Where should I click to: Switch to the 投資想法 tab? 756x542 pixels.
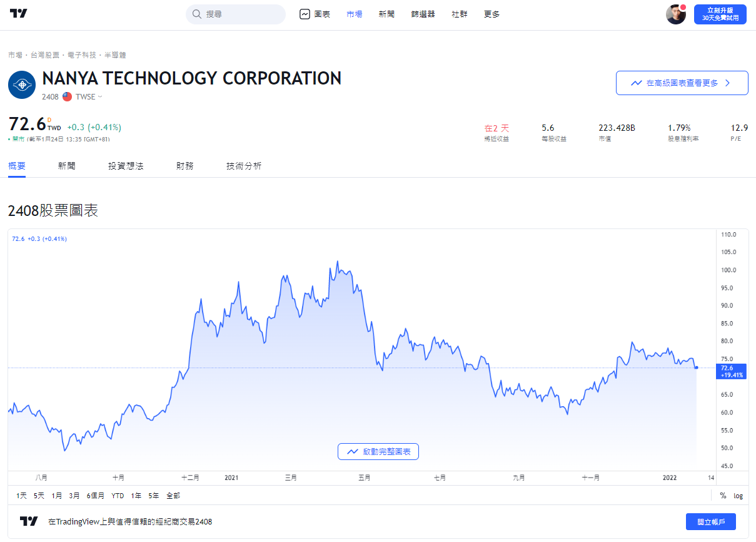point(126,166)
